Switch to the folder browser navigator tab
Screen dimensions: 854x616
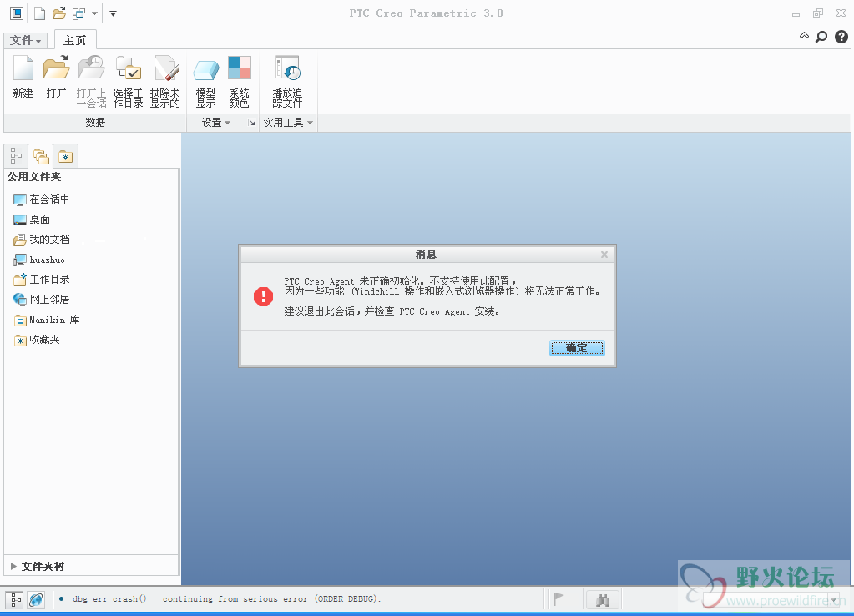tap(41, 156)
